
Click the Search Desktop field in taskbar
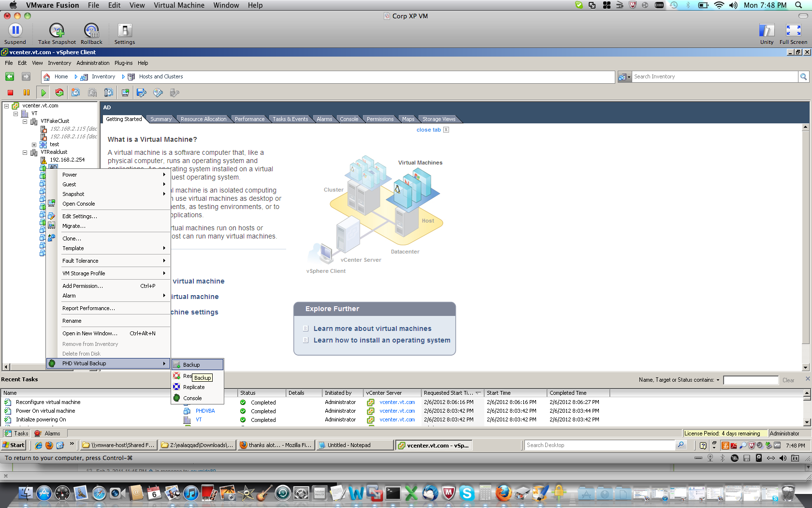pyautogui.click(x=599, y=445)
